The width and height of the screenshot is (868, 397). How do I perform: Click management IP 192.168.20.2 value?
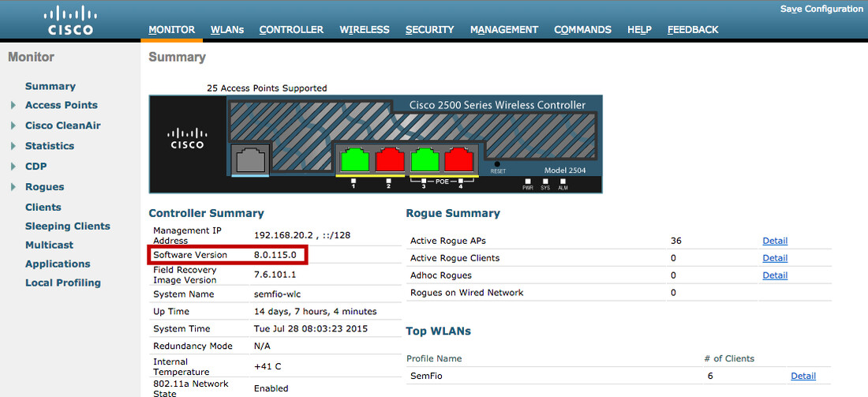click(x=302, y=235)
